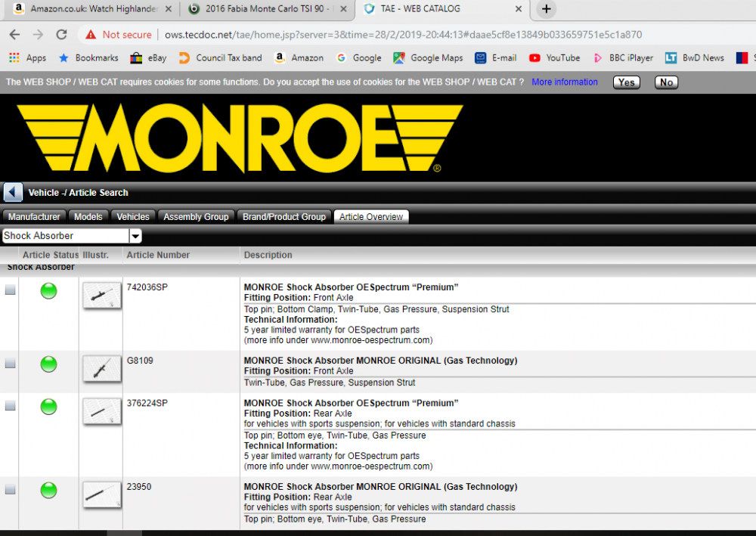
Task: Decline cookies with No button
Action: pos(666,82)
